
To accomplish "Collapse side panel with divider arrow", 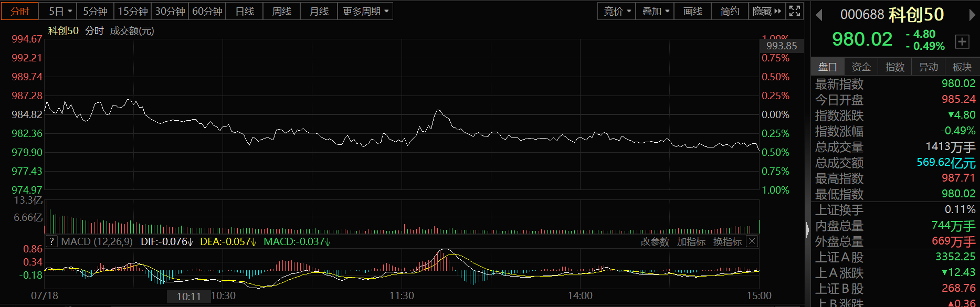I will point(807,230).
